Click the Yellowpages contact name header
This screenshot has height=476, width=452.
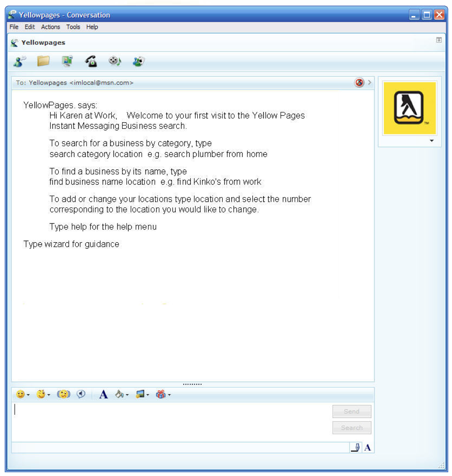43,42
